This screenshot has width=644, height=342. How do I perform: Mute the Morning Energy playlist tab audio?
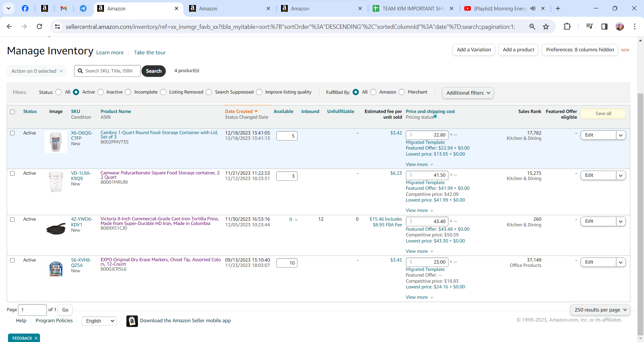pos(533,8)
